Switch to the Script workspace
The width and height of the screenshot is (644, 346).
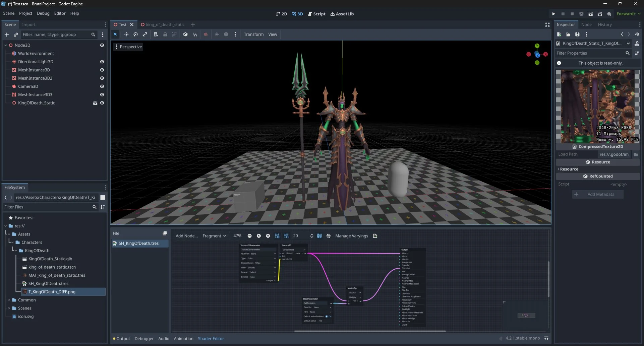tap(316, 14)
